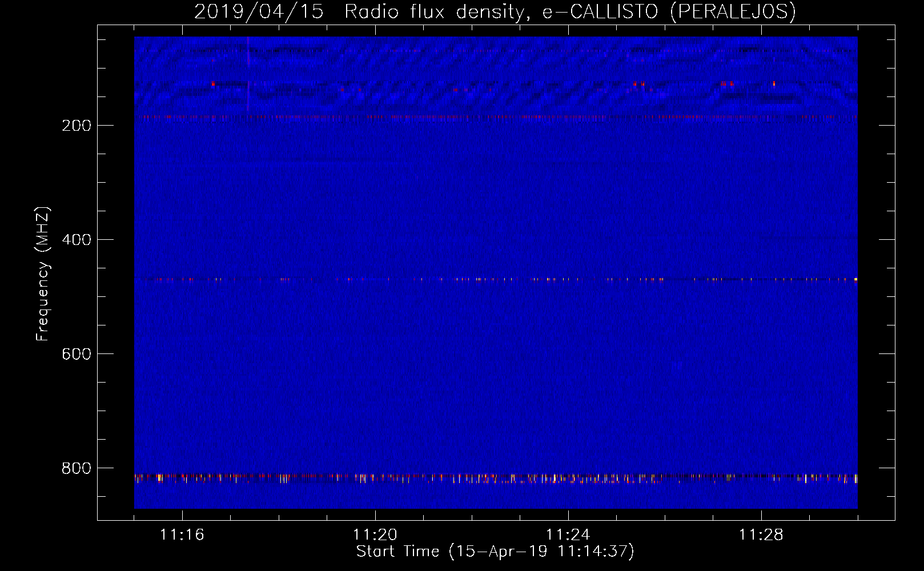Click the 2019/04/15 date in the title
924x571 pixels.
coord(259,11)
